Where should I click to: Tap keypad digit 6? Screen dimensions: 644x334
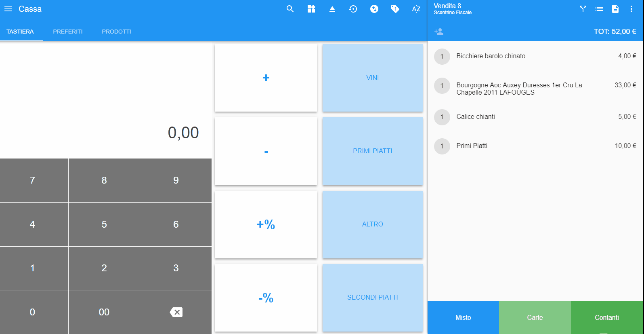(176, 224)
